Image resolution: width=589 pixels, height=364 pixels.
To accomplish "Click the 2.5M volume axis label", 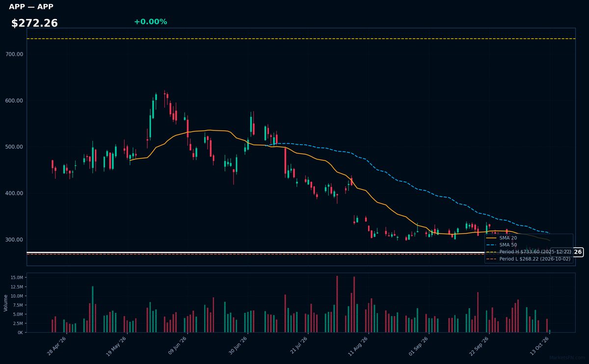I will 18,323.
